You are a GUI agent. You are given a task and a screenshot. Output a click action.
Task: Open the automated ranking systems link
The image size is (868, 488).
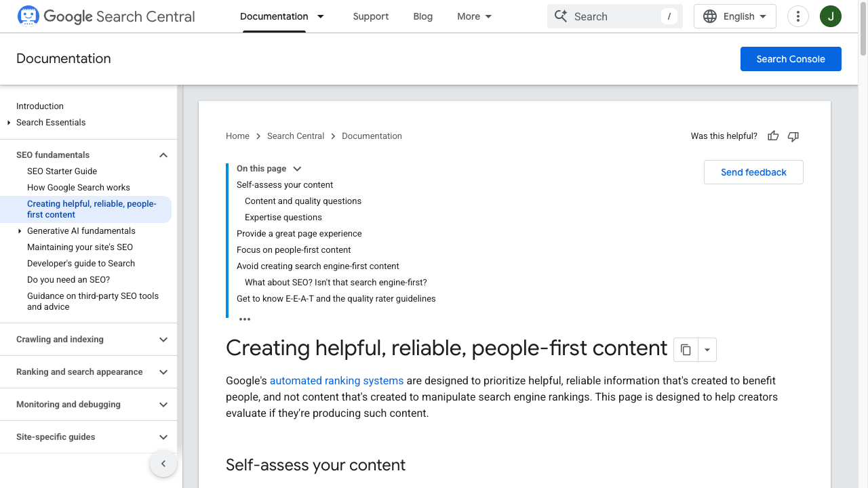(336, 381)
